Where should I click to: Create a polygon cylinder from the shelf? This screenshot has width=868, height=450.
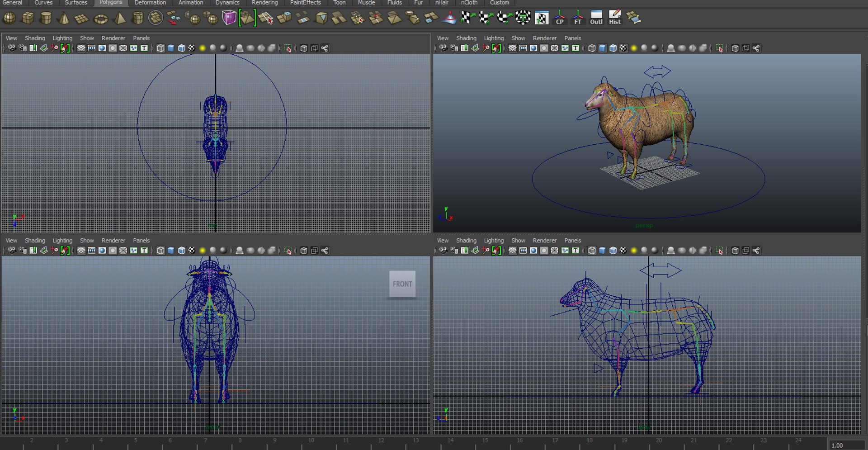click(x=46, y=19)
